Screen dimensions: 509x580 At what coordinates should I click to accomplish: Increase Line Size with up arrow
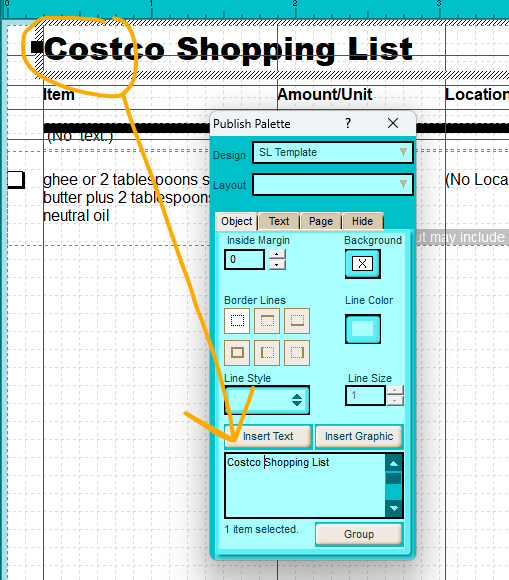tap(395, 391)
